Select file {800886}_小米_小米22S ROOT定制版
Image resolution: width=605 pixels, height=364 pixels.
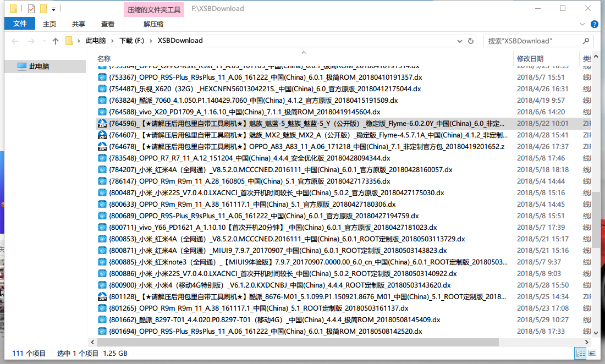click(x=283, y=274)
